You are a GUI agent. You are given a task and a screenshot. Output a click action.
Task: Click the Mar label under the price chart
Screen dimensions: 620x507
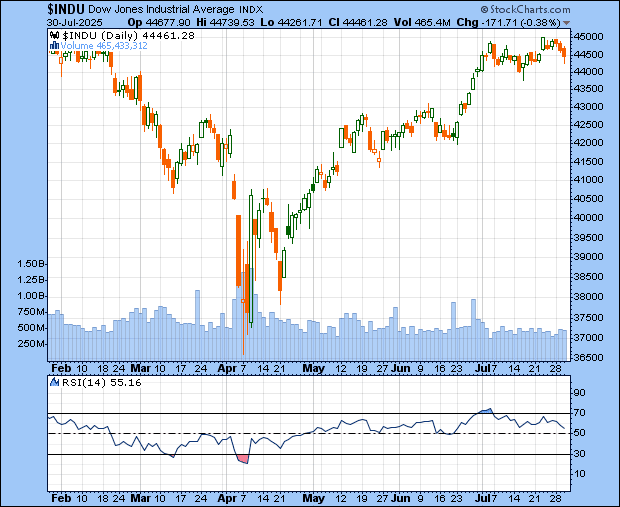click(x=141, y=368)
